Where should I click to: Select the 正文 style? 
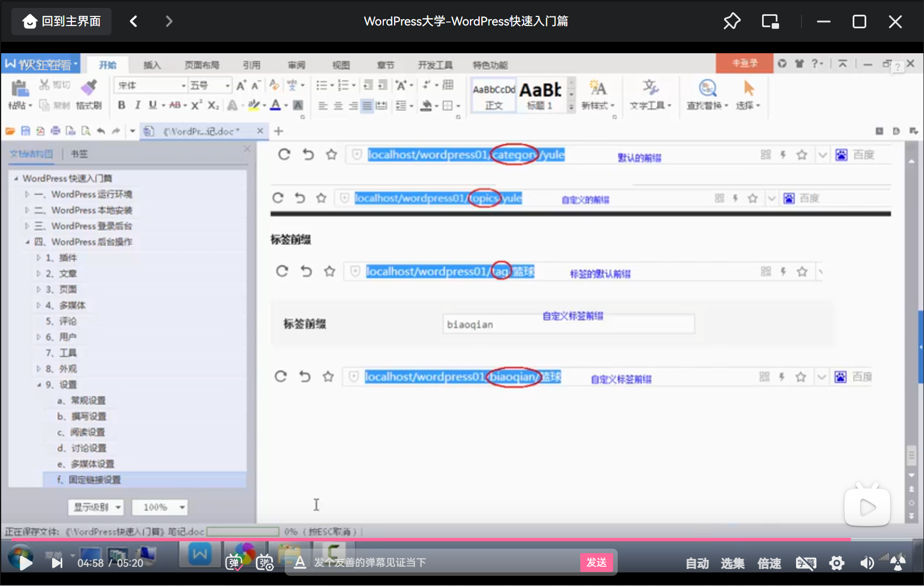tap(494, 95)
